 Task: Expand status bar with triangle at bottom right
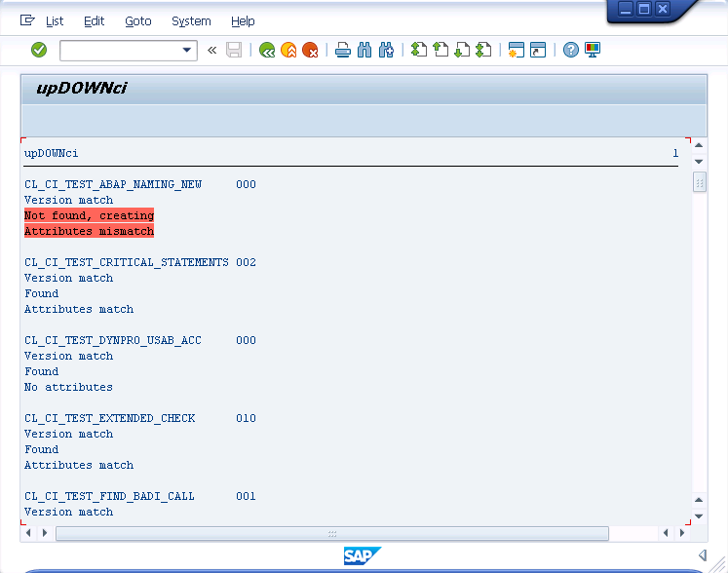(x=703, y=554)
